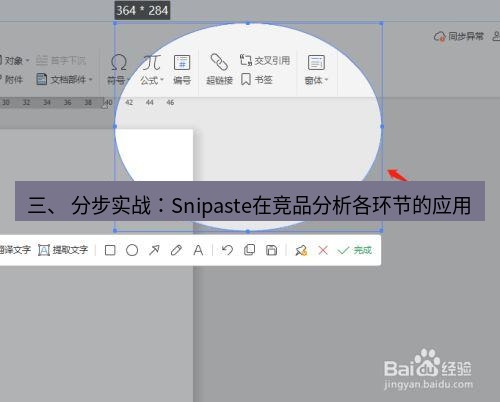The width and height of the screenshot is (500, 402).
Task: Click the top-right selection handle
Action: point(382,23)
